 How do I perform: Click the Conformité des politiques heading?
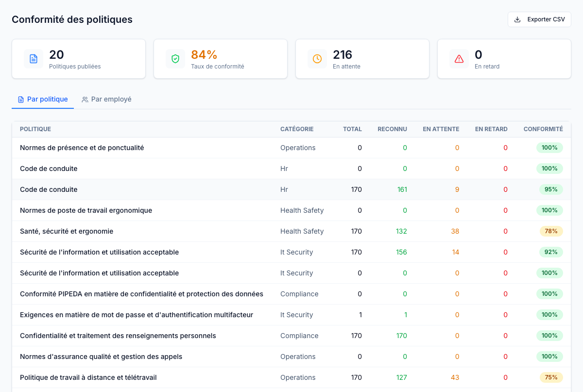pos(72,19)
